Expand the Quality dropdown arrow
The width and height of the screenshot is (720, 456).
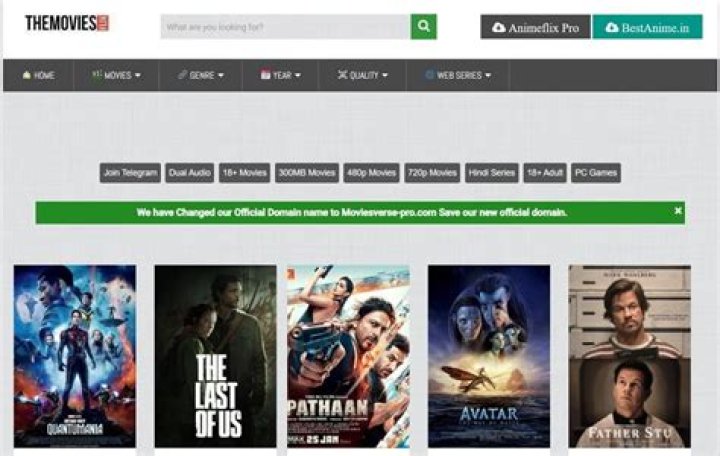coord(385,75)
